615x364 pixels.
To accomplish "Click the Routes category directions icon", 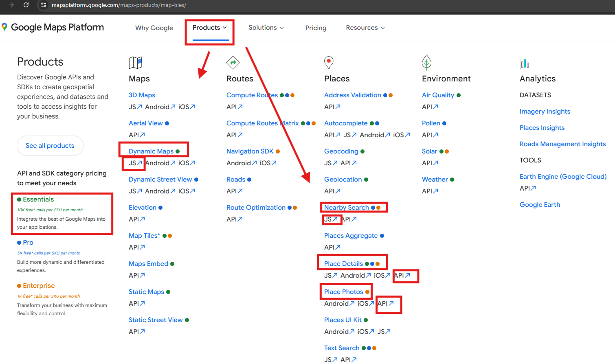I will [233, 63].
